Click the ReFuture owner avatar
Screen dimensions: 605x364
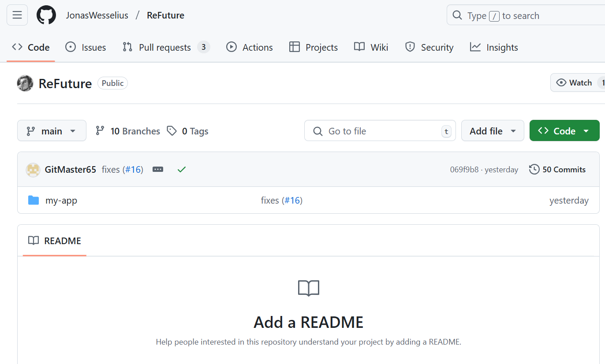25,83
